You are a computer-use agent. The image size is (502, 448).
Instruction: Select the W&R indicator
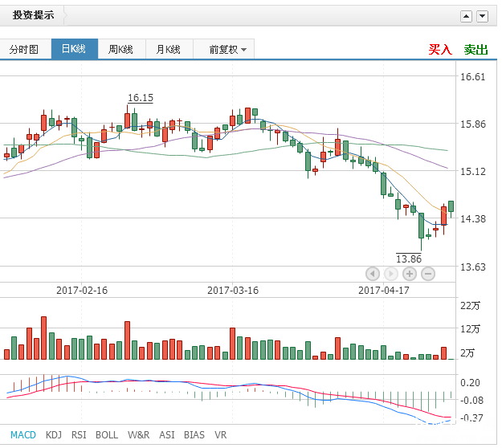(x=138, y=435)
